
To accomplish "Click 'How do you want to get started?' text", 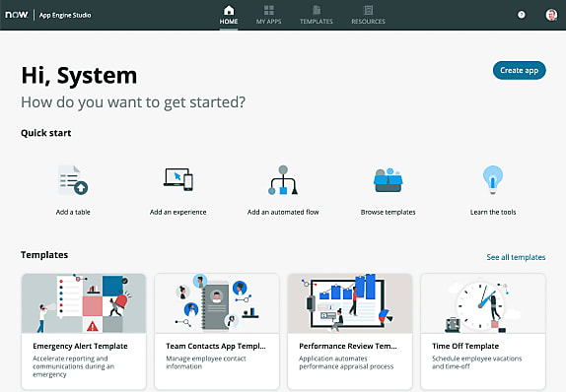I will (133, 102).
